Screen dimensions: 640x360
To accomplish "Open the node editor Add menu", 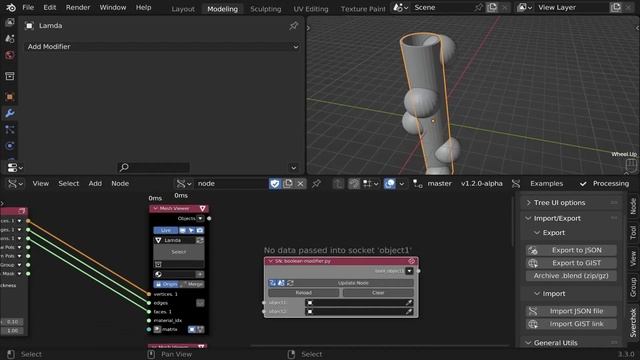I will click(95, 184).
